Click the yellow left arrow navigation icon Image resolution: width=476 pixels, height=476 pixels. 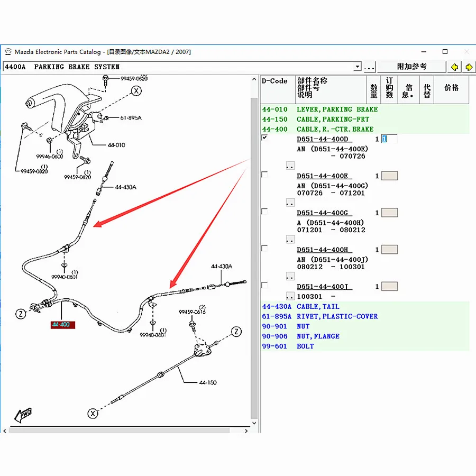(x=454, y=67)
